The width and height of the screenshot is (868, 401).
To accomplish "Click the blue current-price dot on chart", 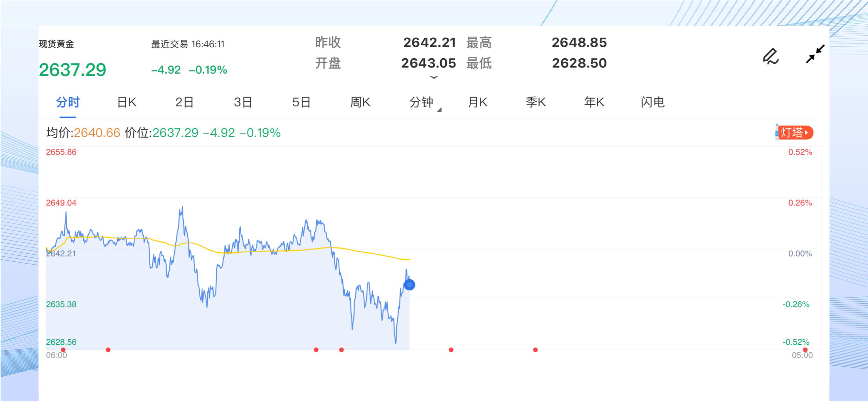I will tap(409, 285).
